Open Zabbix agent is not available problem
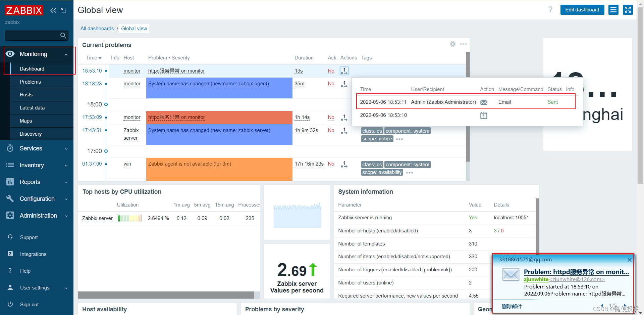This screenshot has width=644, height=315. point(190,164)
